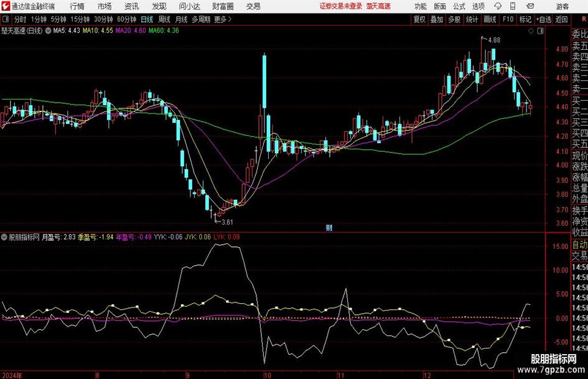This screenshot has width=588, height=379.
Task: Click the diamond icon above the chart
Action: tap(531, 31)
